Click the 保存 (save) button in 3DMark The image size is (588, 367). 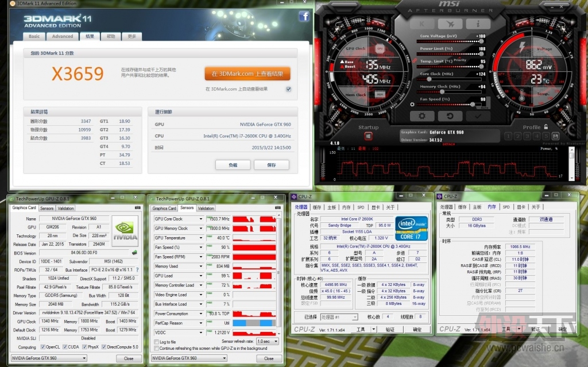272,165
